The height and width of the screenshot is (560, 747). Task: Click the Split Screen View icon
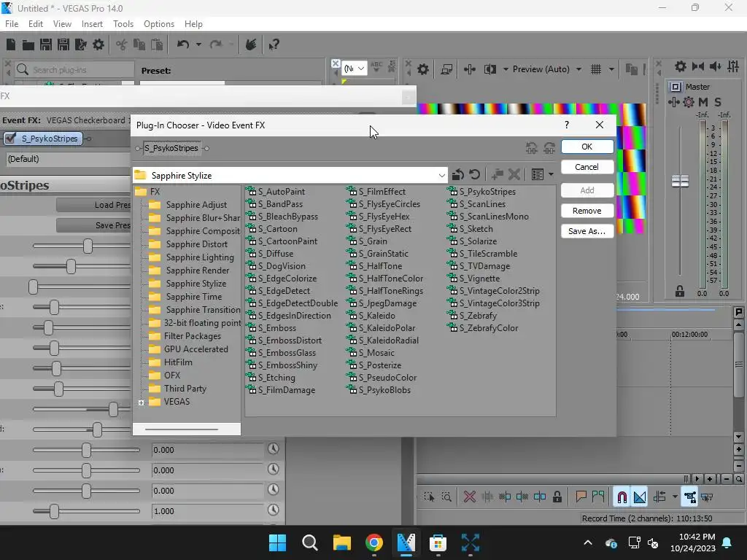[490, 69]
